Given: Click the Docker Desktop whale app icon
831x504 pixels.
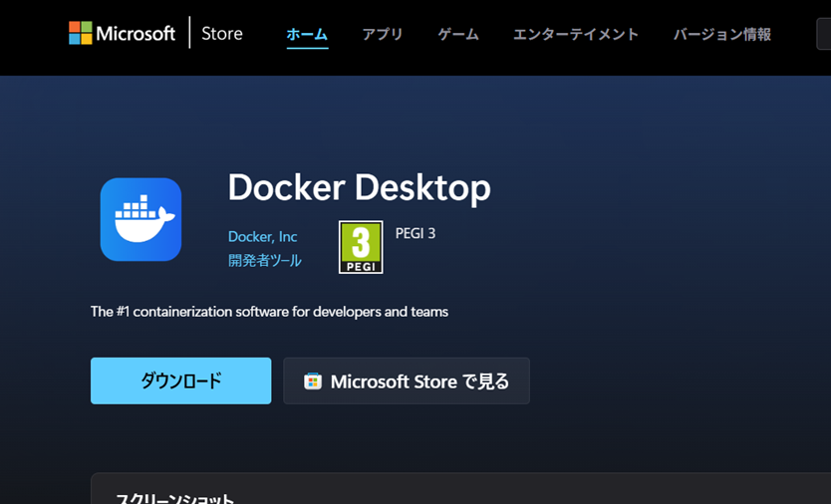Looking at the screenshot, I should [140, 219].
